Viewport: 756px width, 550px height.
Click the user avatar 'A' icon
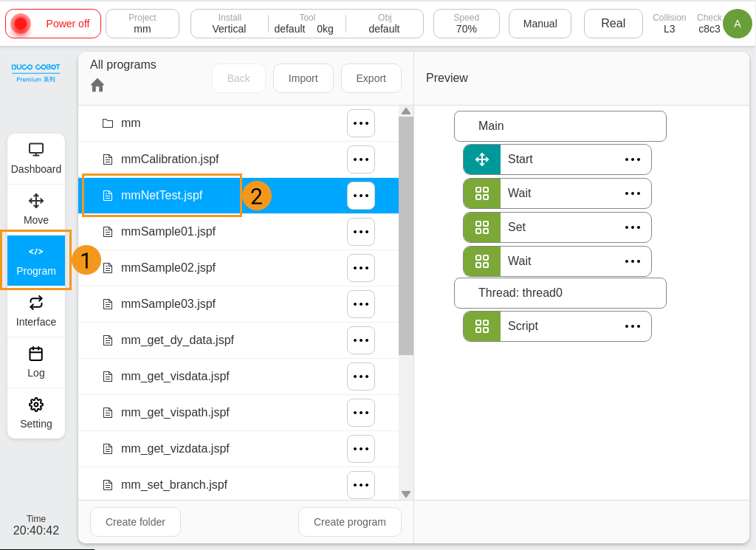(x=738, y=23)
